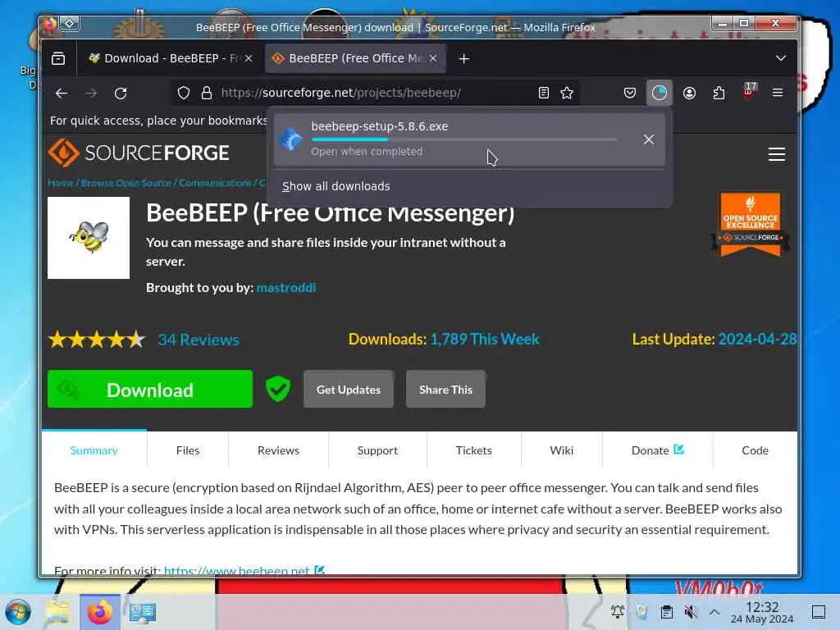Open the beebeep-setup-5.8.6.exe download entry

pos(469,139)
